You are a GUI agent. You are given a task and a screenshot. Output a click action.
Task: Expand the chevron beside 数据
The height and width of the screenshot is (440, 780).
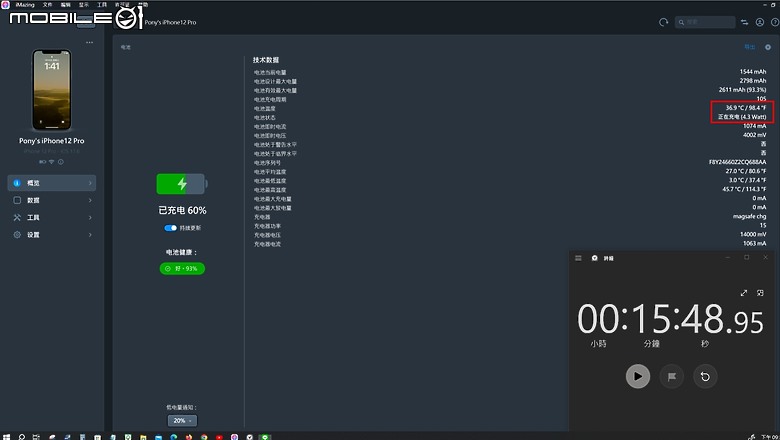90,200
